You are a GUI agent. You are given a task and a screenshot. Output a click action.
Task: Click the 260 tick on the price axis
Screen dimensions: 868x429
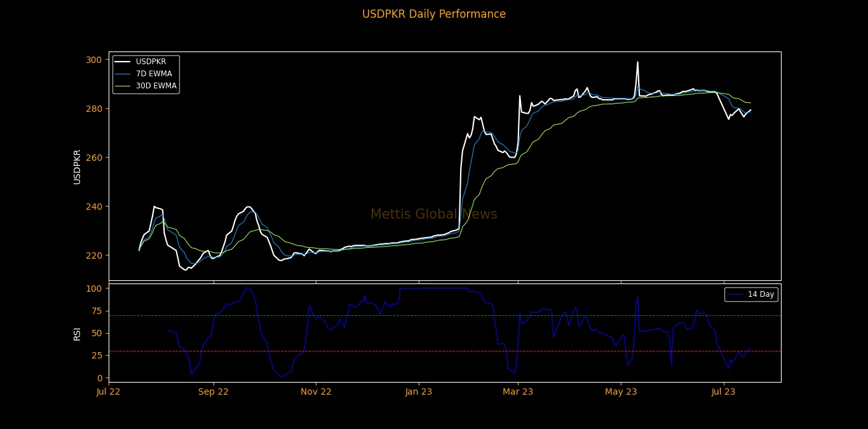coord(93,158)
